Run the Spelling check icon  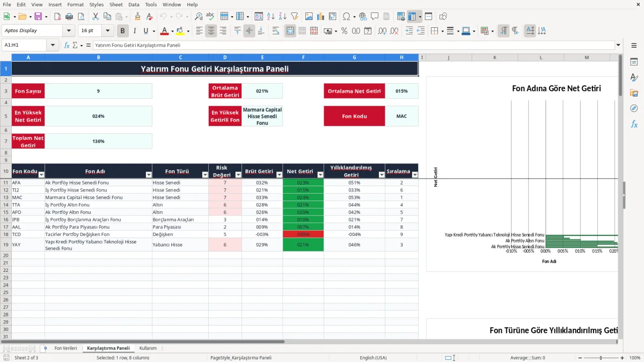(210, 17)
